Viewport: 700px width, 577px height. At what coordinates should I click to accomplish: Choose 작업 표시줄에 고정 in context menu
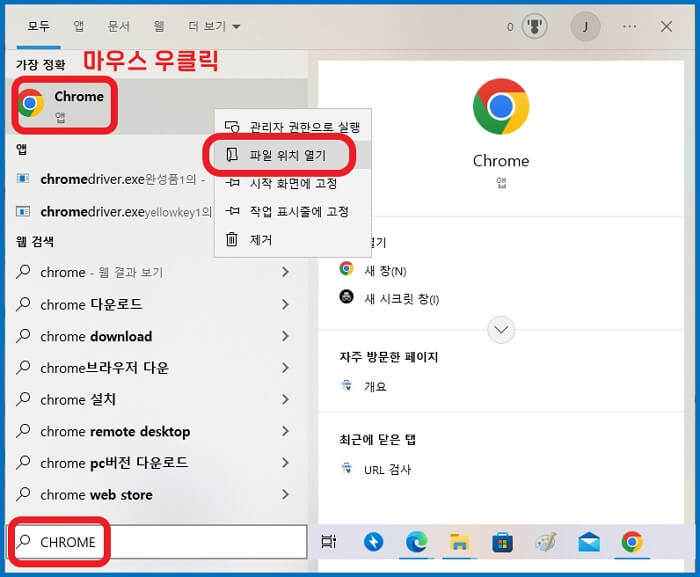293,211
